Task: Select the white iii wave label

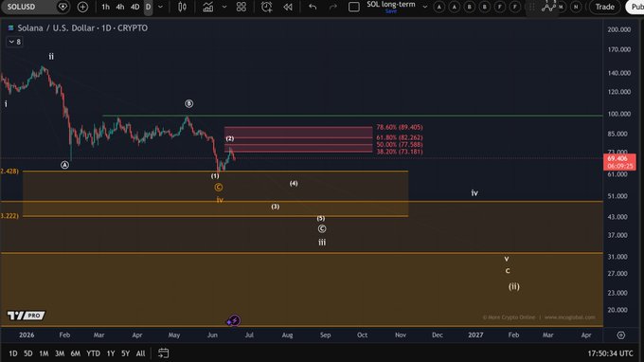Action: point(322,243)
